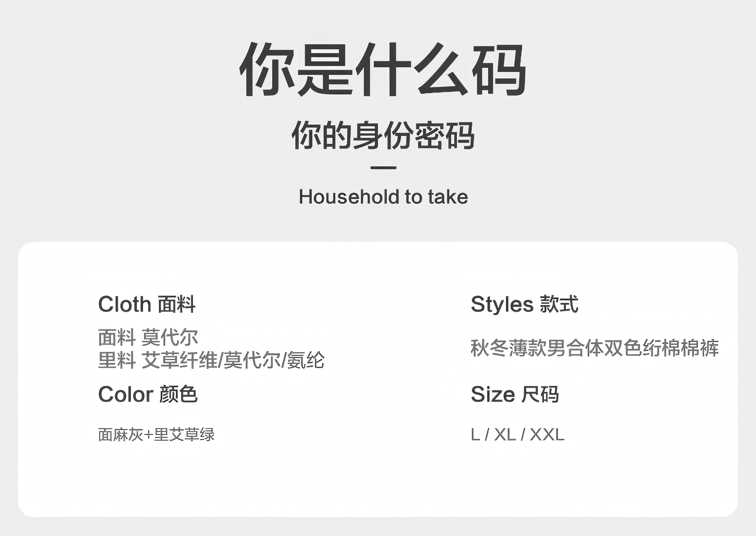Select the "Cloth 面料" section heading
The height and width of the screenshot is (536, 756).
pyautogui.click(x=147, y=304)
